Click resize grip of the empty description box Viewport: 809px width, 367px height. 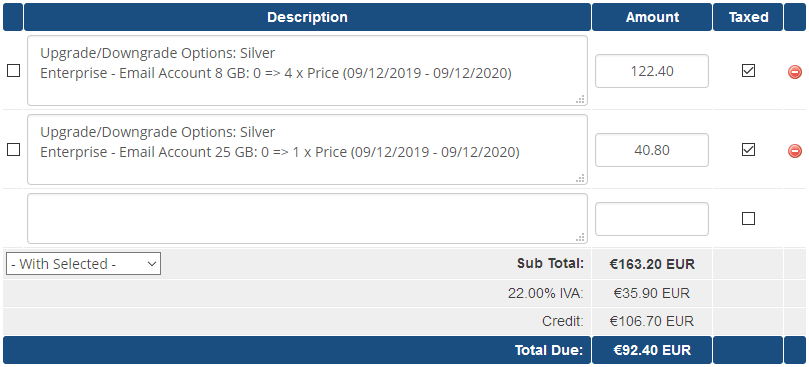[580, 237]
